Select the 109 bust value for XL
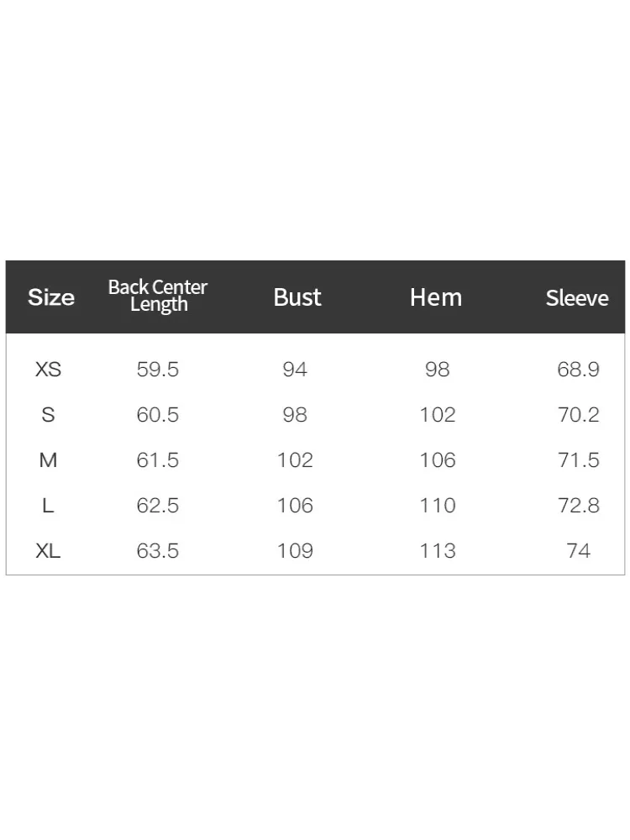This screenshot has width=630, height=840. pyautogui.click(x=295, y=551)
